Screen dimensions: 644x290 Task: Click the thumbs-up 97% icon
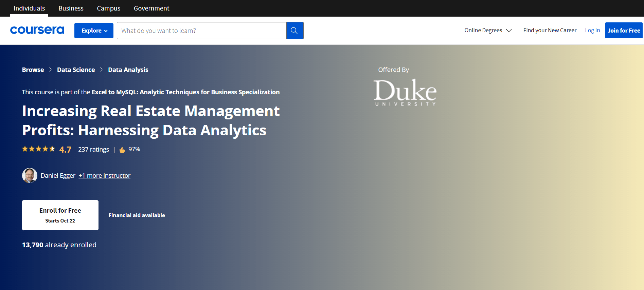point(122,150)
